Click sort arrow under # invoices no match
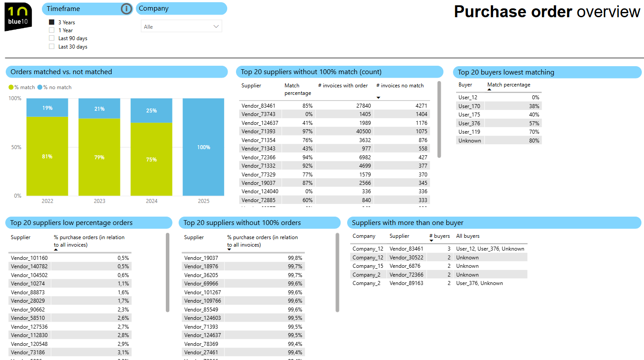 (x=378, y=97)
